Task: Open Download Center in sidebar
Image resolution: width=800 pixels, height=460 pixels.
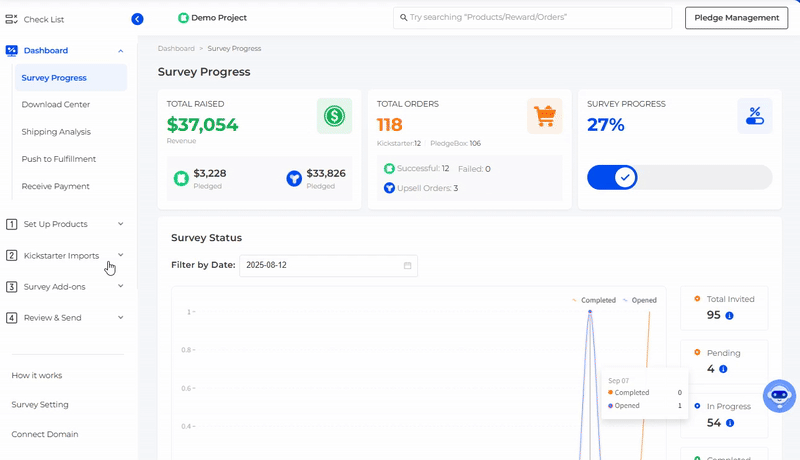Action: 56,104
